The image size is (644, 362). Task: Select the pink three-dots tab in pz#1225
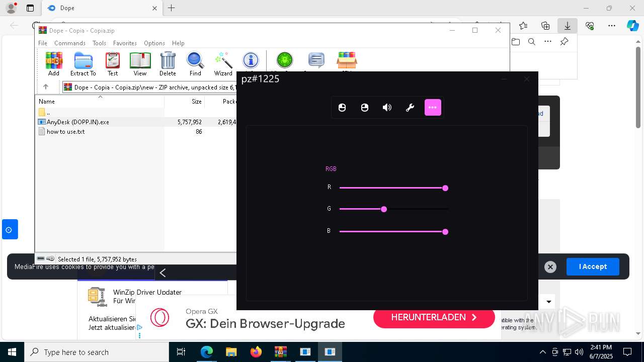pyautogui.click(x=433, y=108)
